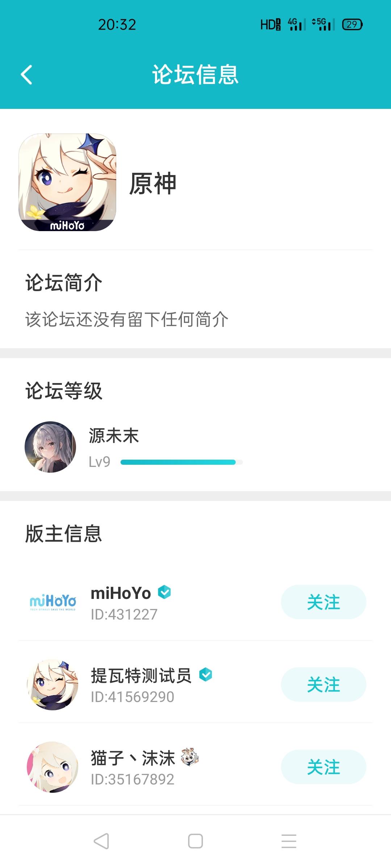Open the 原神 forum icon image
Screen dimensions: 391x868
click(67, 182)
